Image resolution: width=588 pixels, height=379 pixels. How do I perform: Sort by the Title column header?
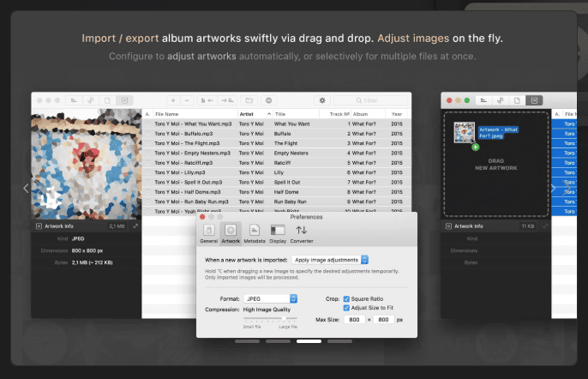tap(296, 114)
